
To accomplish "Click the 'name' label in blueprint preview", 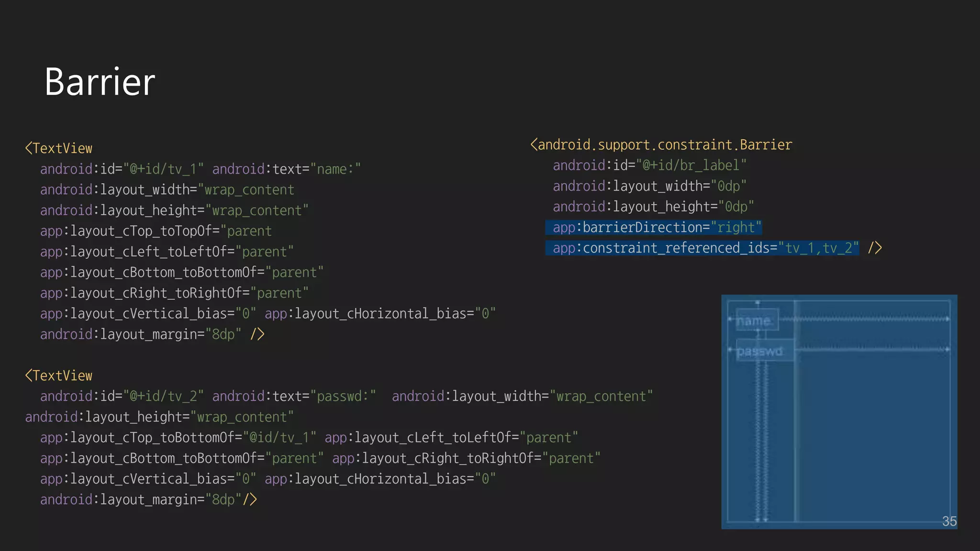I will pos(753,320).
